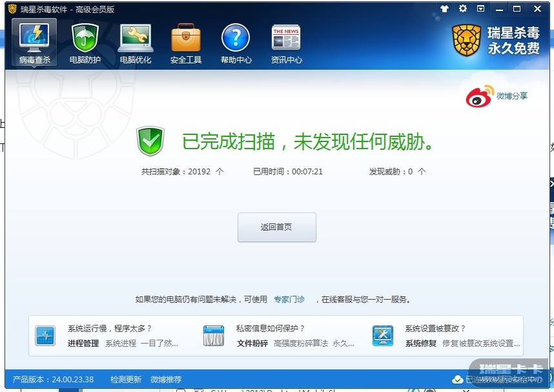Select the 安全工具 toolbox tab
This screenshot has height=392, width=554.
tap(186, 43)
